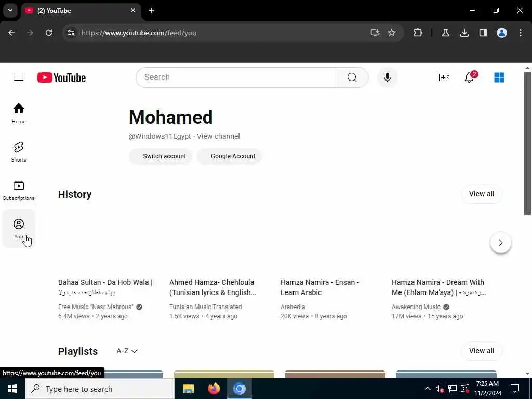Open the Windows notification center icon
The width and height of the screenshot is (532, 399).
click(515, 389)
